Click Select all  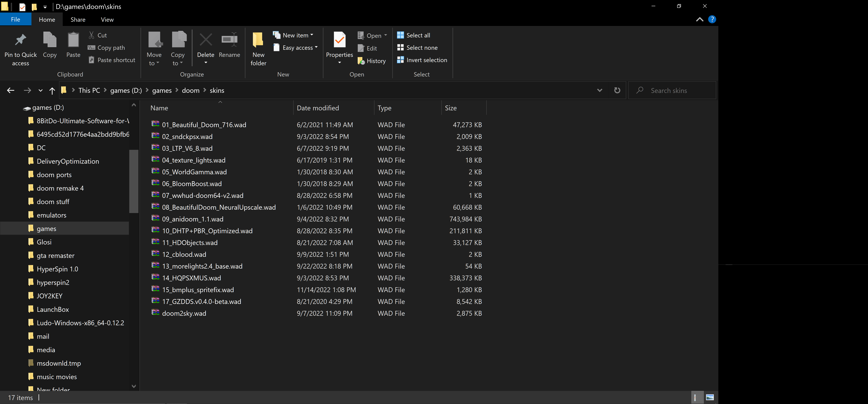click(x=413, y=35)
